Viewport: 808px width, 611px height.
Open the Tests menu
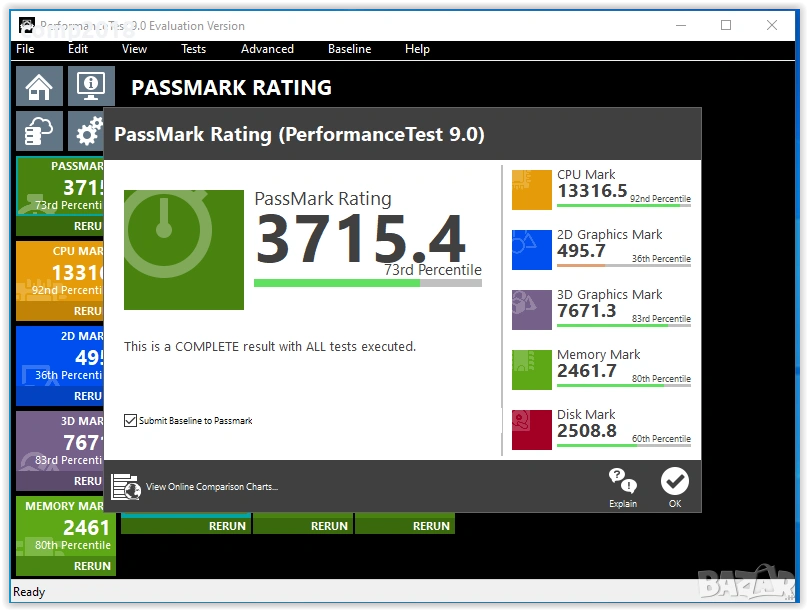[193, 49]
